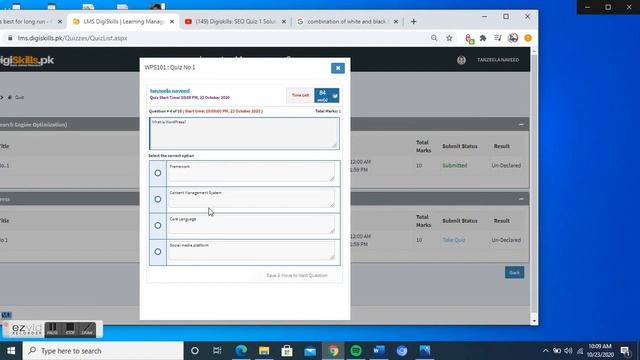
Task: Click the Submitted status text
Action: [x=455, y=165]
